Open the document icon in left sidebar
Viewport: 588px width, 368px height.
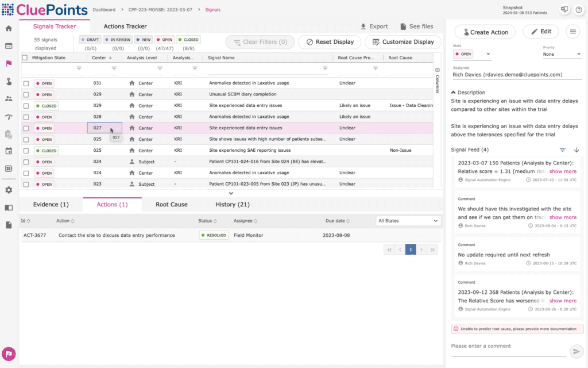click(9, 225)
